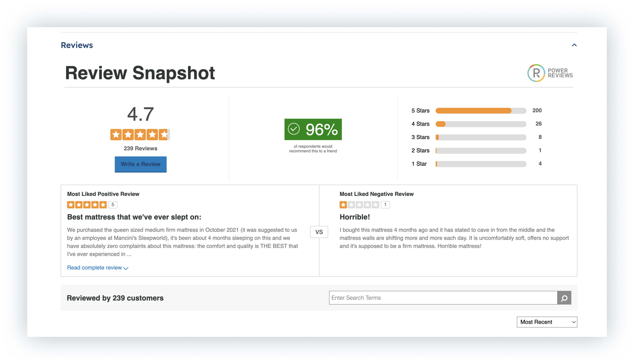Viewport: 634px width, 364px height.
Task: Filter reviews by the 5 Stars bar
Action: point(481,111)
